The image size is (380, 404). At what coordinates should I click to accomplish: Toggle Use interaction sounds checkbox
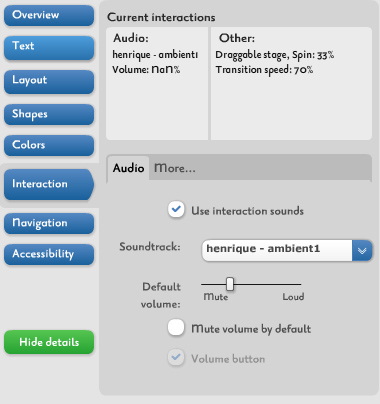(x=176, y=210)
